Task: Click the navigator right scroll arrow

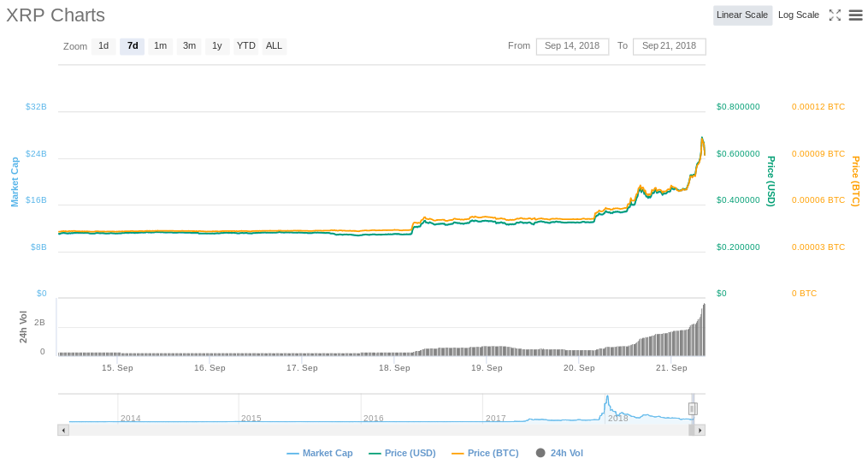Action: [700, 430]
